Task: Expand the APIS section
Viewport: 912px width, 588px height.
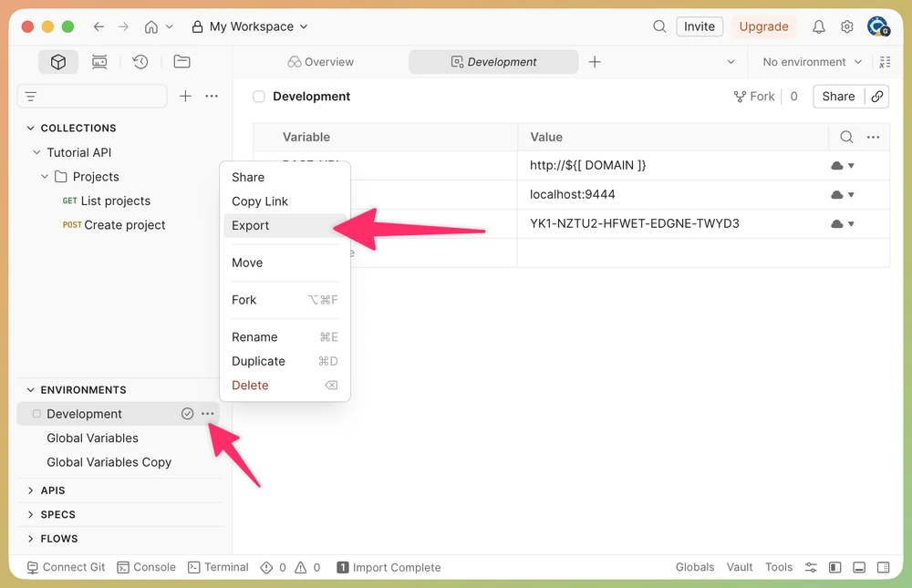Action: tap(31, 490)
